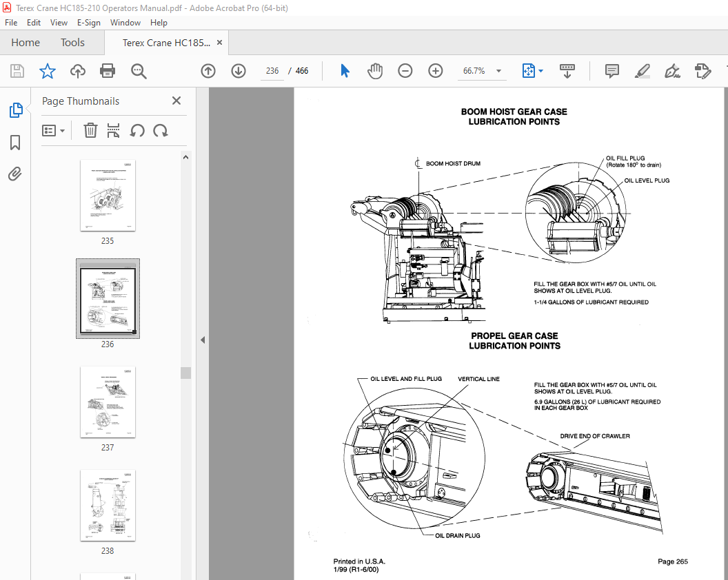Click the 'VERTICAL LINE' label
This screenshot has width=728, height=580.
(478, 379)
